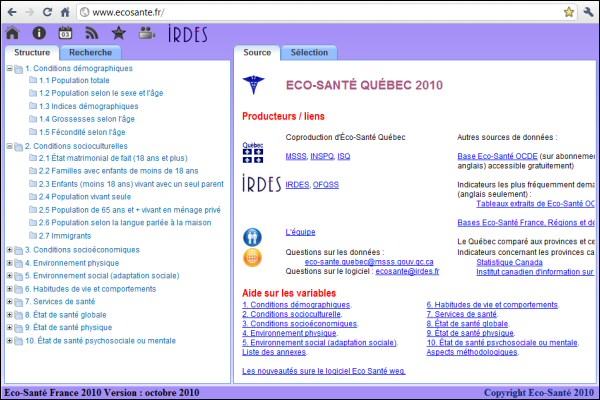The height and width of the screenshot is (400, 600).
Task: Open the Source tab
Action: (x=257, y=53)
